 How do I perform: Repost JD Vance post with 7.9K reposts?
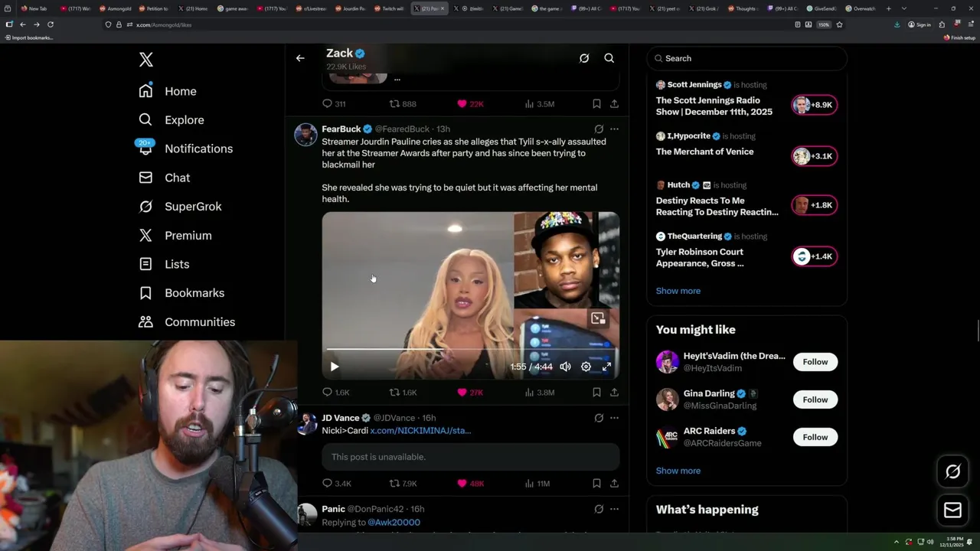click(403, 484)
